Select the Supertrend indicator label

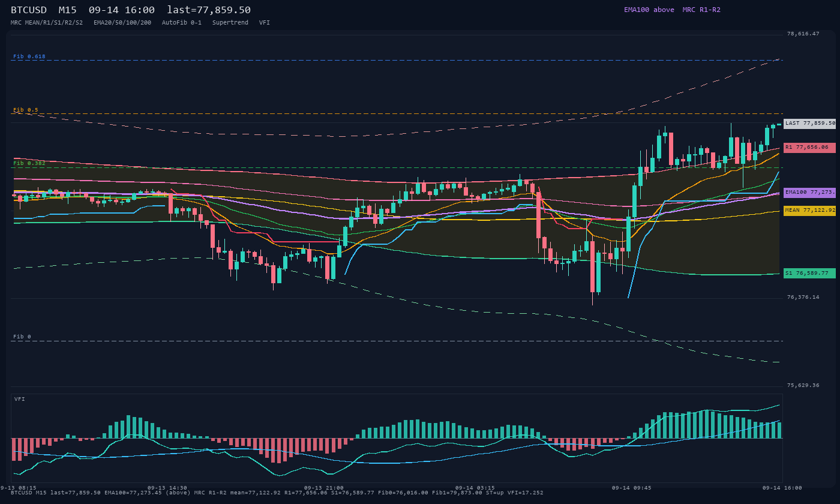tap(230, 23)
